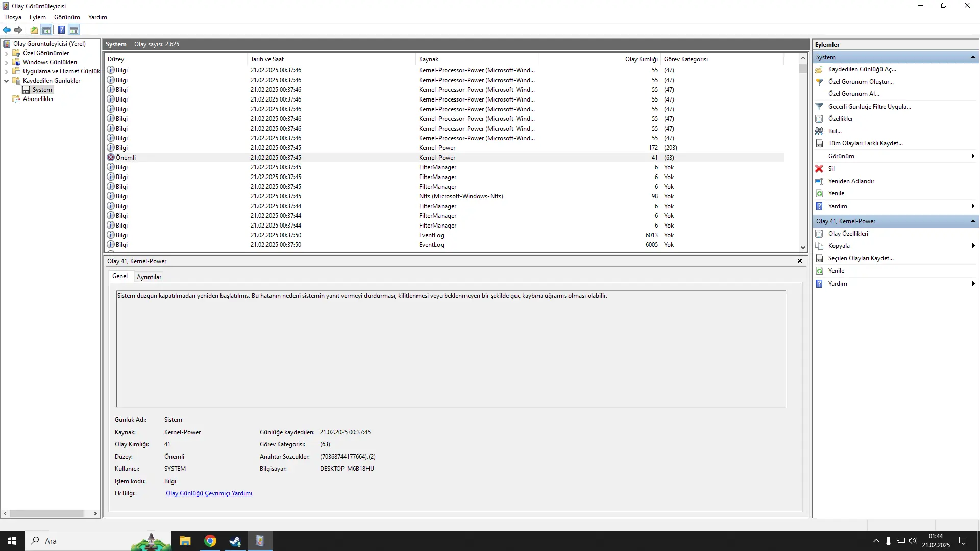Sort by Kaynak column header
Image resolution: width=980 pixels, height=551 pixels.
click(x=477, y=59)
